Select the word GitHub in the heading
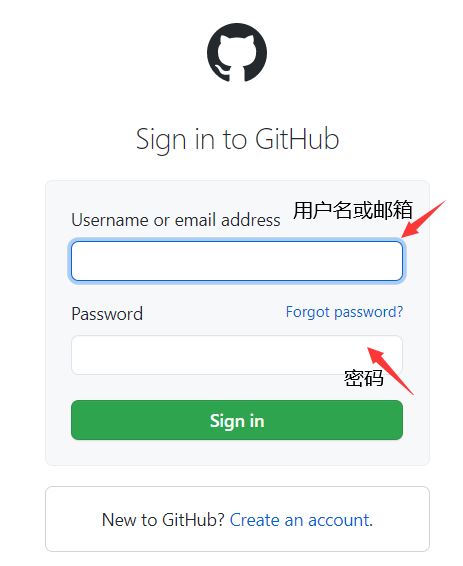The image size is (463, 566). tap(297, 139)
